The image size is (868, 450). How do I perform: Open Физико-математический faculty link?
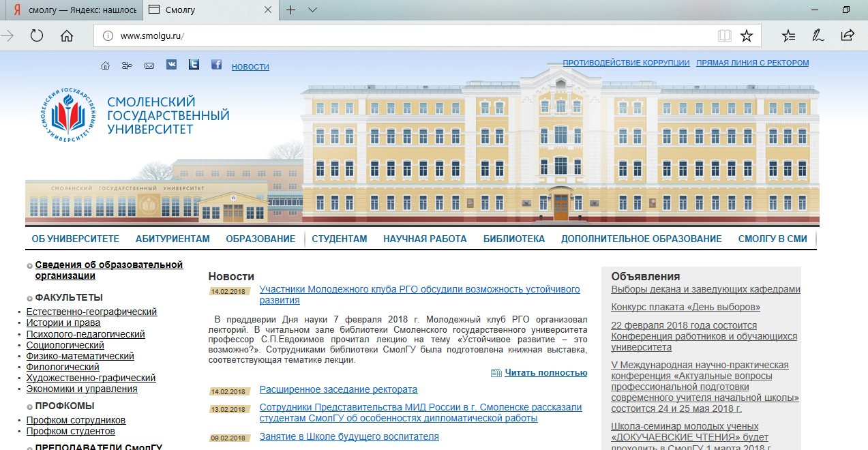(x=80, y=356)
